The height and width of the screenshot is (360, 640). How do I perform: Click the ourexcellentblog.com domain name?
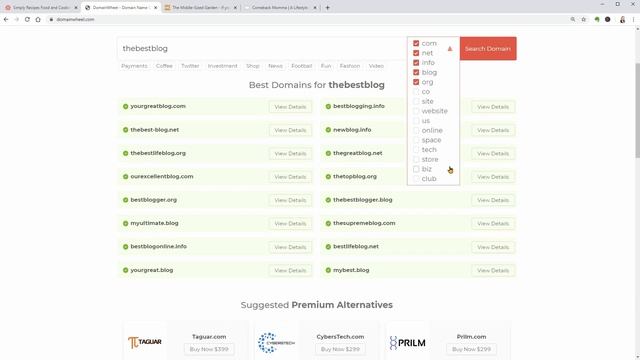tap(162, 177)
